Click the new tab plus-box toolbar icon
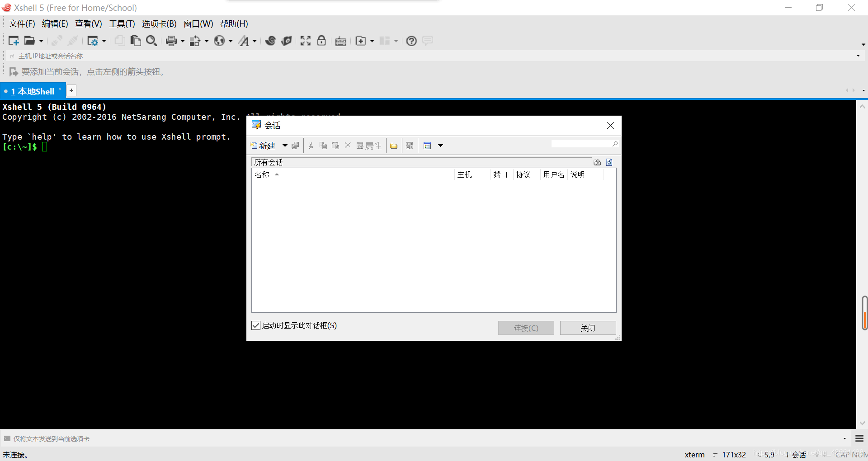 pyautogui.click(x=361, y=41)
